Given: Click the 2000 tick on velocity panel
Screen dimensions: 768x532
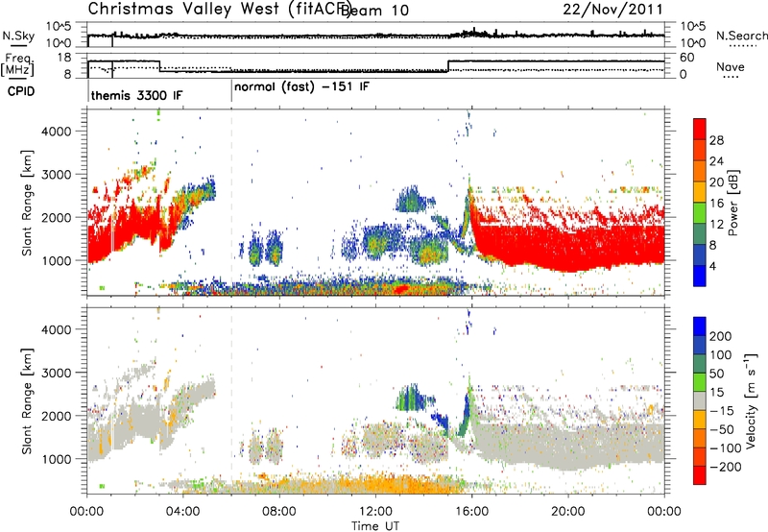Looking at the screenshot, I should point(56,416).
